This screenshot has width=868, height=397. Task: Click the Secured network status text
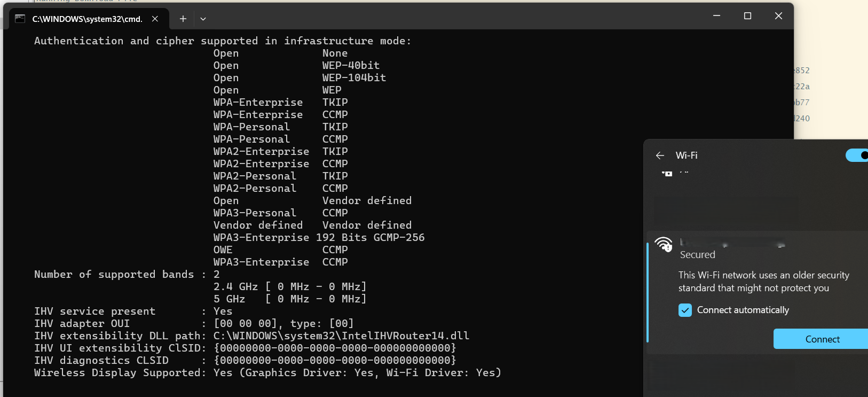coord(697,255)
